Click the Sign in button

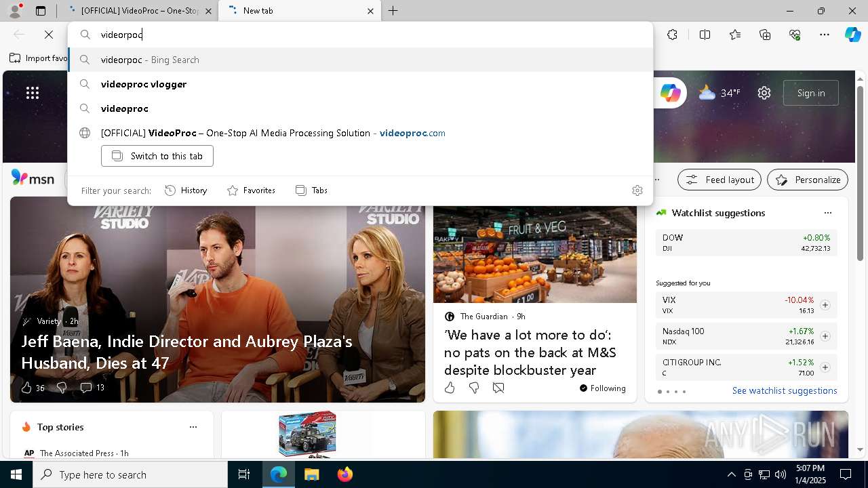tap(811, 93)
